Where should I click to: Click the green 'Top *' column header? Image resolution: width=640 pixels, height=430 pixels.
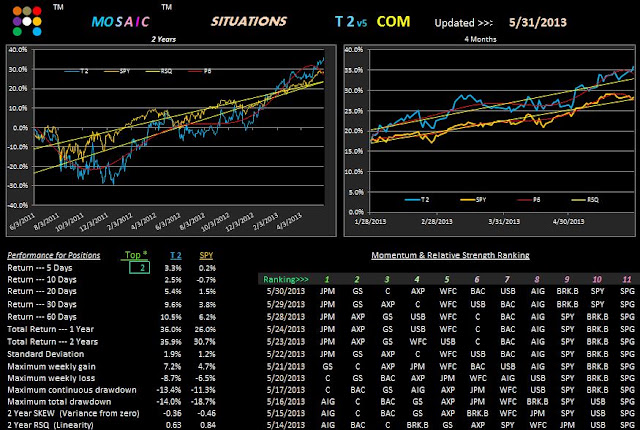pyautogui.click(x=136, y=255)
